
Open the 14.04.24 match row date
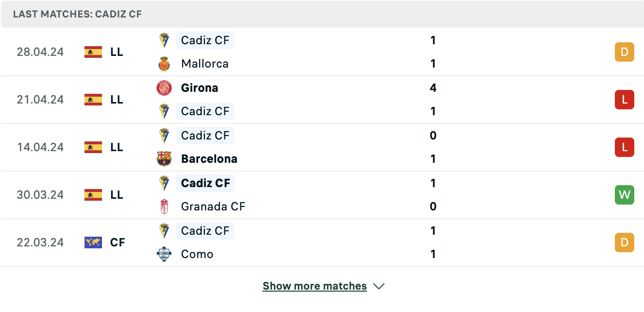pyautogui.click(x=40, y=147)
